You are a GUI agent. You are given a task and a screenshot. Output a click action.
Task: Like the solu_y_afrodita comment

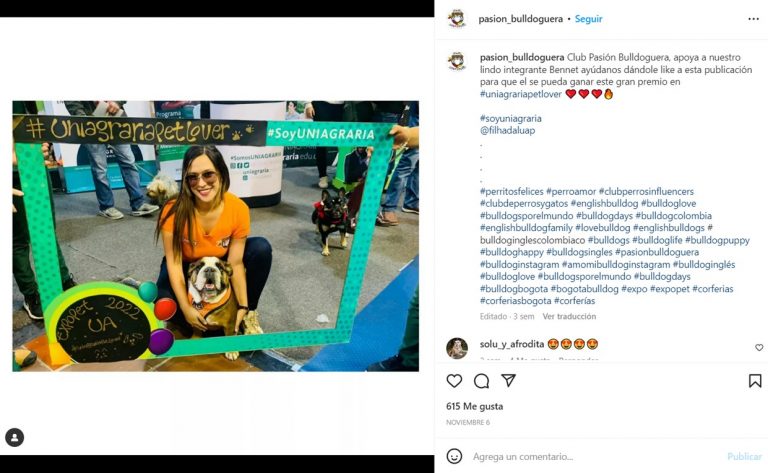[759, 347]
